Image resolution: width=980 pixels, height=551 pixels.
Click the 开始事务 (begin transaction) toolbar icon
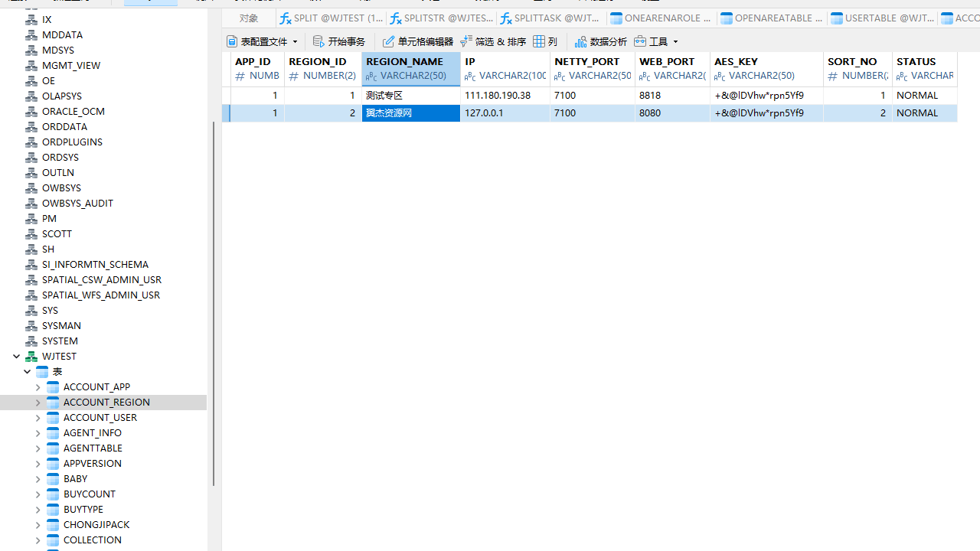pos(319,41)
